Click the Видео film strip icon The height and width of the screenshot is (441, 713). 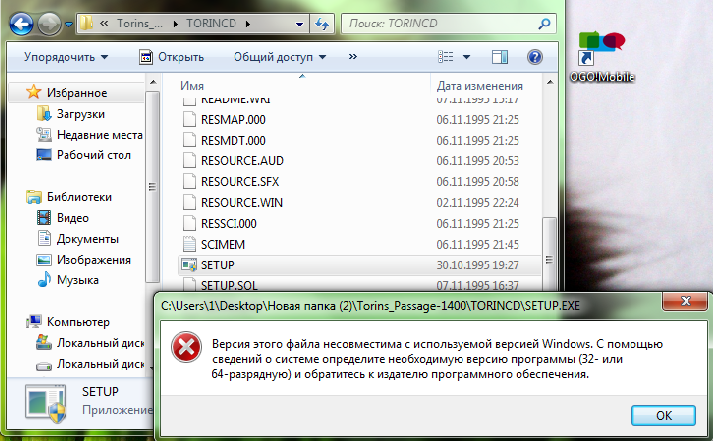(x=44, y=217)
